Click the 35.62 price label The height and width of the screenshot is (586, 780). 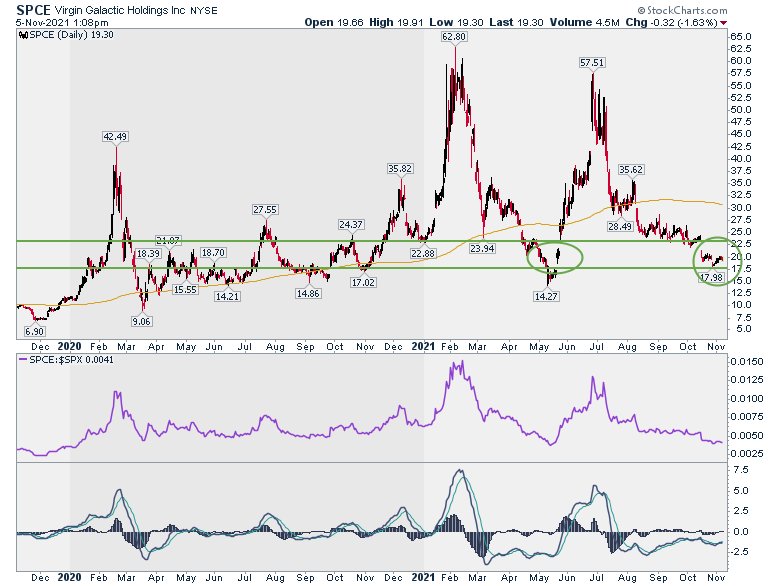point(631,170)
